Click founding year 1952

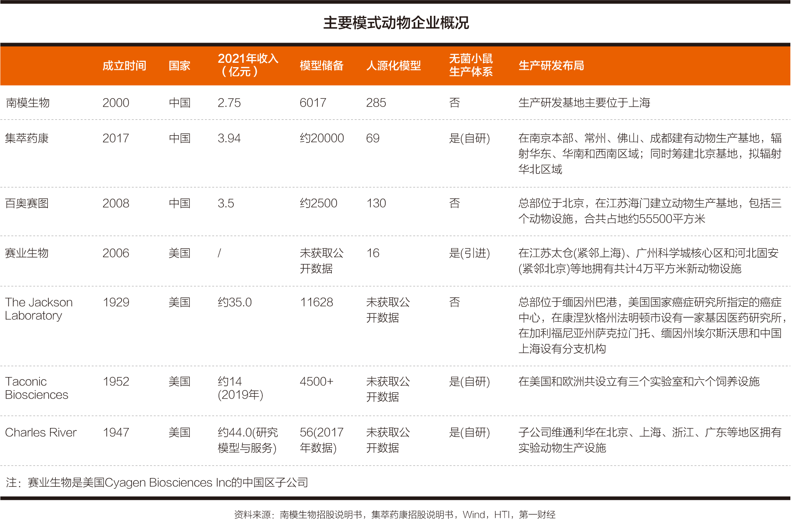point(116,381)
